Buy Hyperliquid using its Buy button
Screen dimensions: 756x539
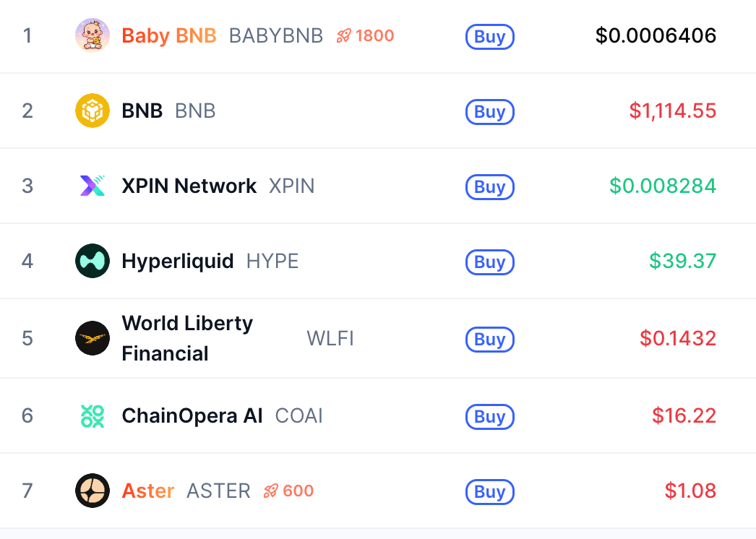coord(490,262)
